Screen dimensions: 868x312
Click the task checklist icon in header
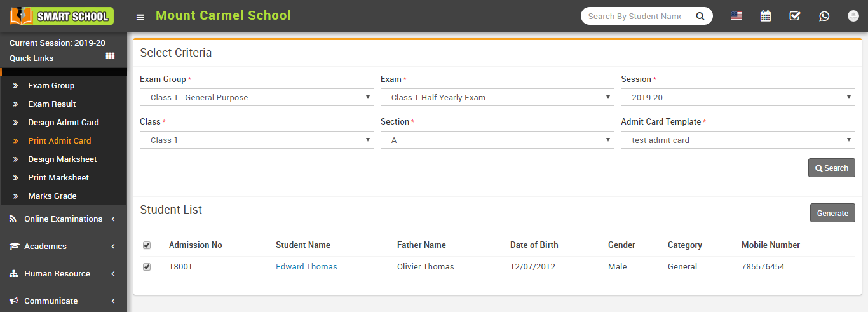(x=795, y=16)
